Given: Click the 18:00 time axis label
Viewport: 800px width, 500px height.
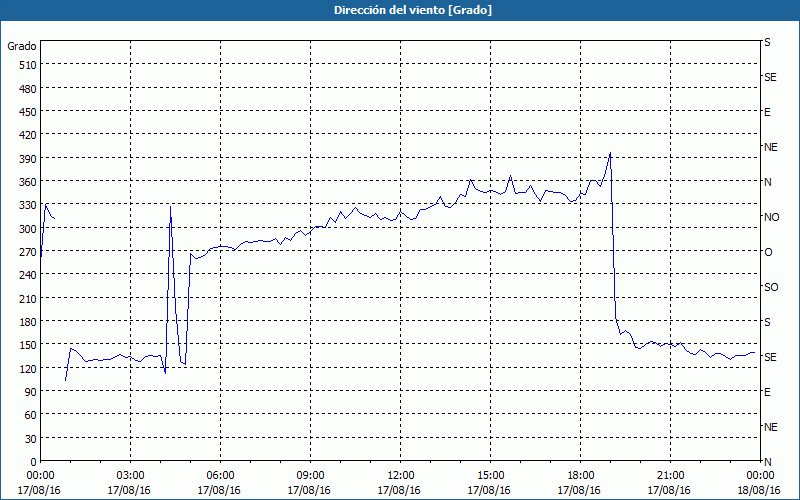Looking at the screenshot, I should pos(581,476).
